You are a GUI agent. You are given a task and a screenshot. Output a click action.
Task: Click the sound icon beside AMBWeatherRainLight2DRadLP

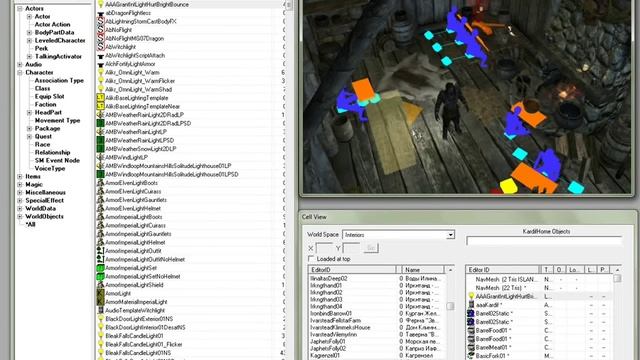tap(100, 115)
